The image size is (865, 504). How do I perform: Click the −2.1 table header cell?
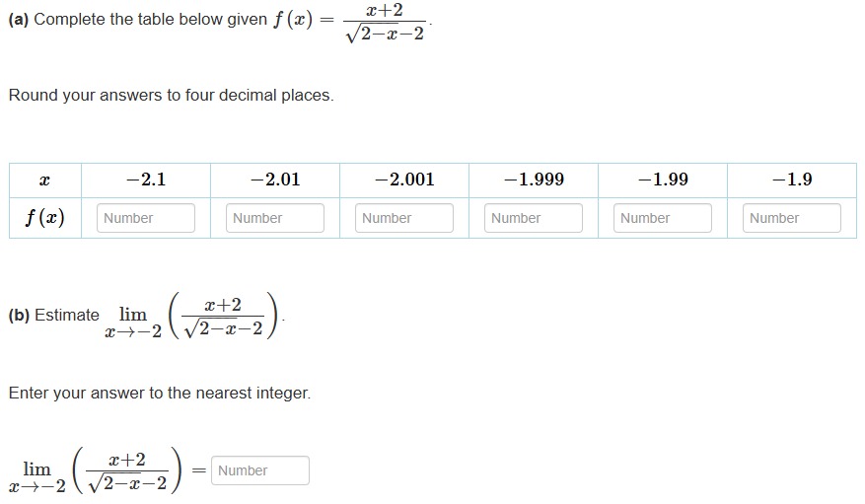(146, 180)
